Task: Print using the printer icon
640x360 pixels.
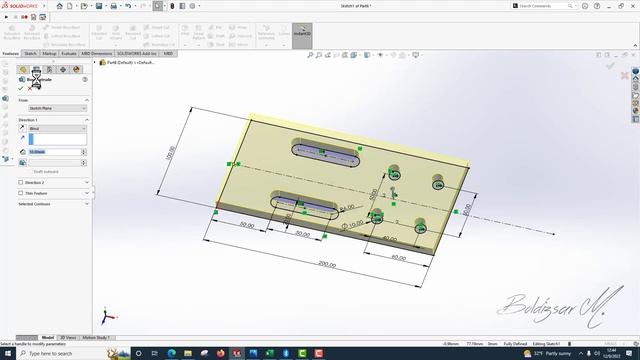Action: 113,6
